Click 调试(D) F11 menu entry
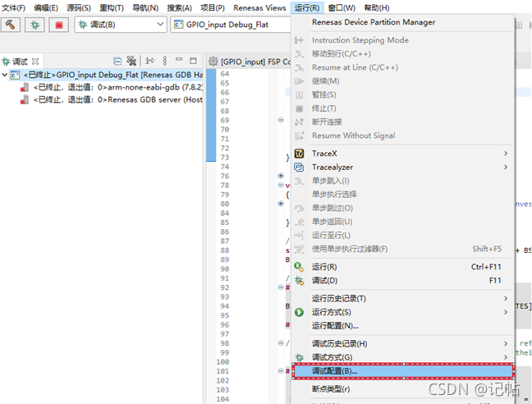The image size is (532, 404). [403, 281]
